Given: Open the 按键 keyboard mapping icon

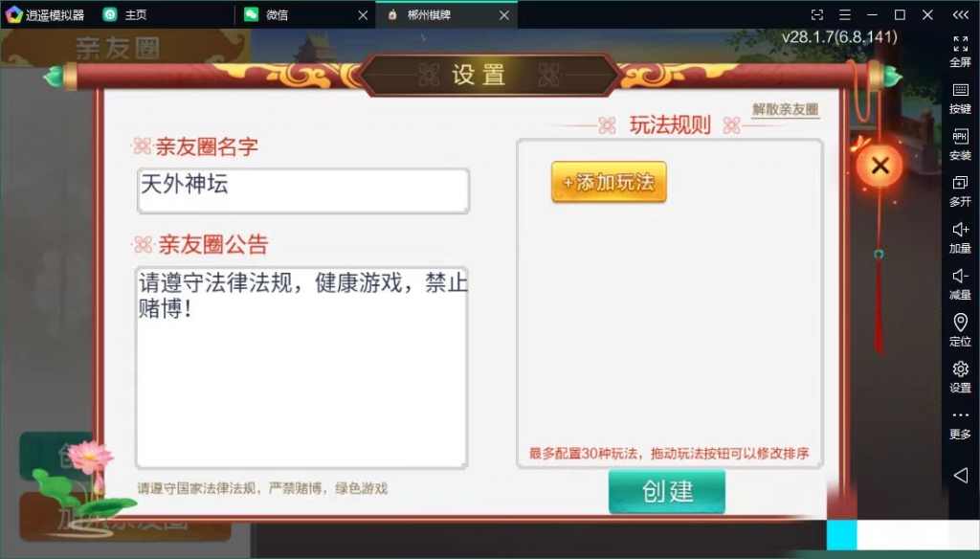Looking at the screenshot, I should tap(960, 99).
